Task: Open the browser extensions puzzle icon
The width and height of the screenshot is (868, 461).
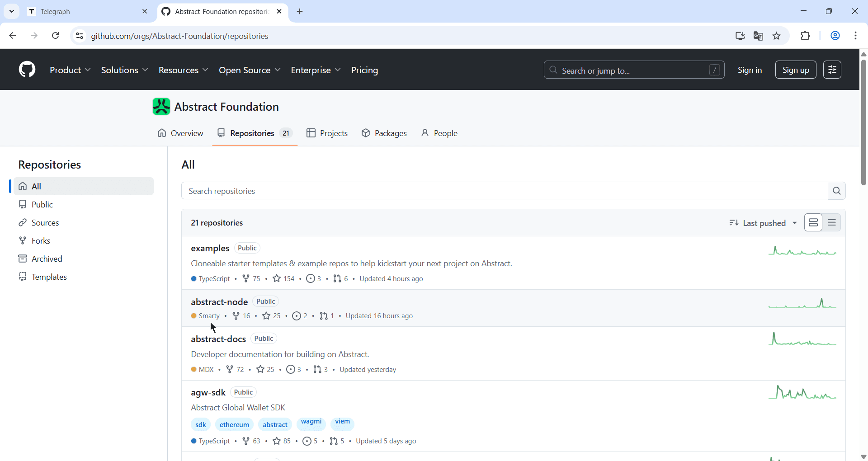Action: click(806, 36)
